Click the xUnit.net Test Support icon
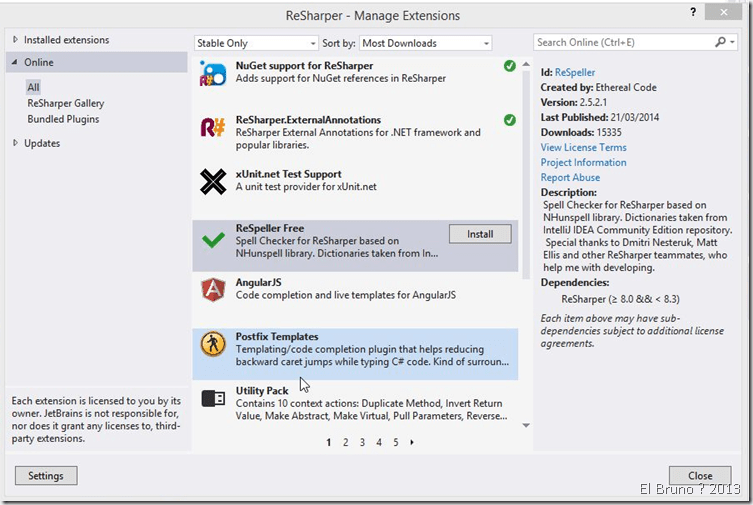 click(x=213, y=181)
